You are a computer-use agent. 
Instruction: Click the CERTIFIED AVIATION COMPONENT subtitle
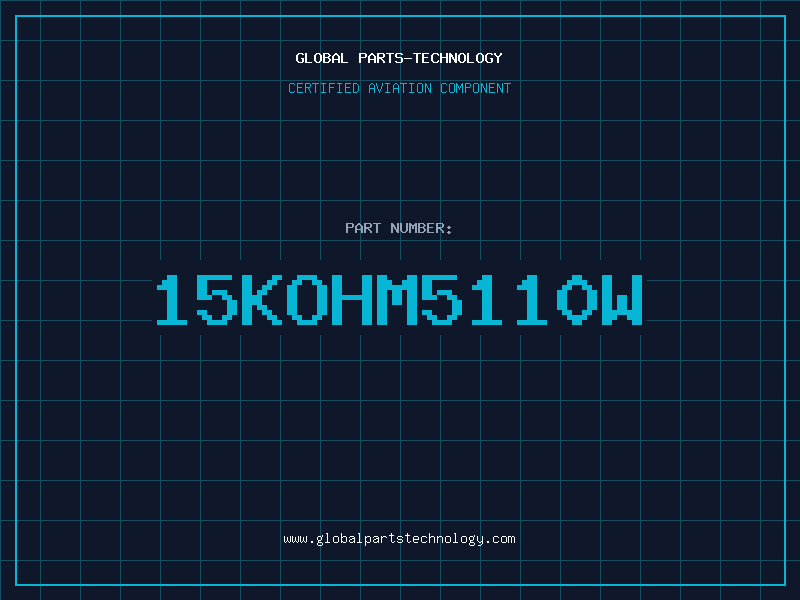pos(399,88)
